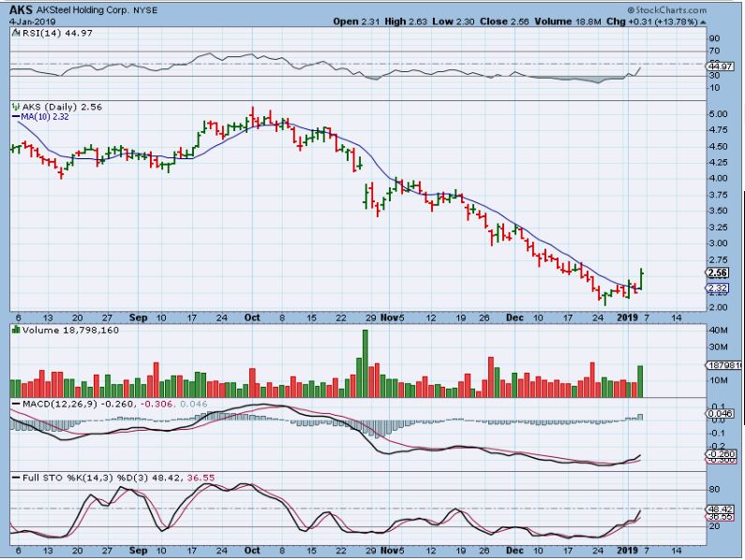Click the Low 2.30 value in the header
The image size is (745, 560).
(x=453, y=22)
